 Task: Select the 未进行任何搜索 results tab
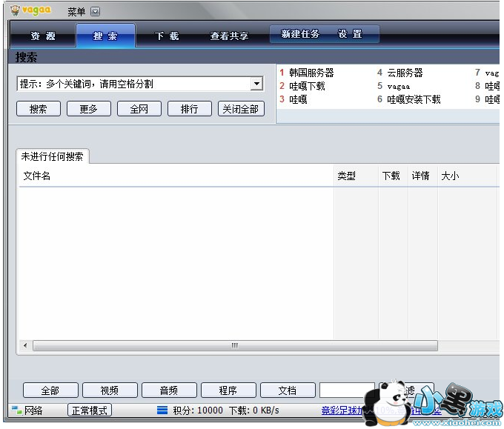[53, 156]
